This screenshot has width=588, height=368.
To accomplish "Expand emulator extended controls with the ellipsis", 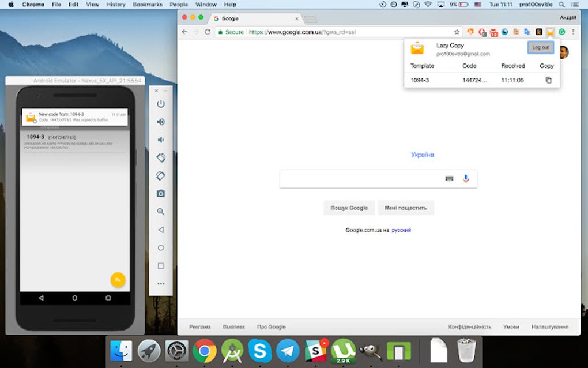I will coord(161,283).
